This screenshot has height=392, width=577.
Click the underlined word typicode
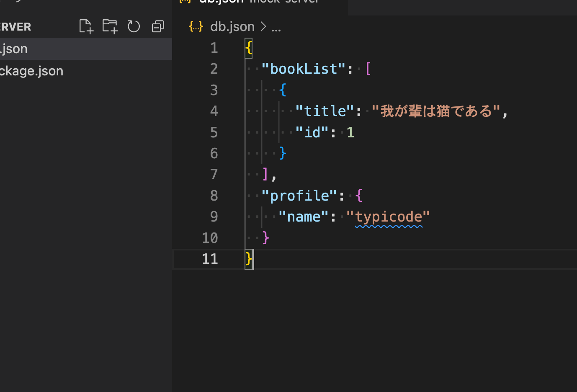coord(389,217)
